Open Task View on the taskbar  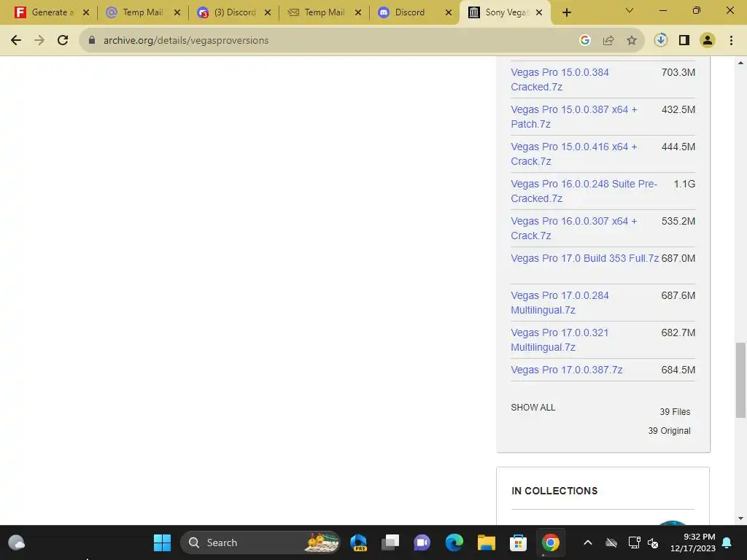[x=390, y=542]
